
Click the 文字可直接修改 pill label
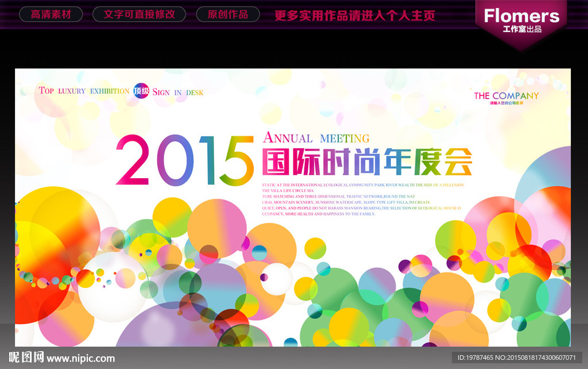click(x=139, y=14)
